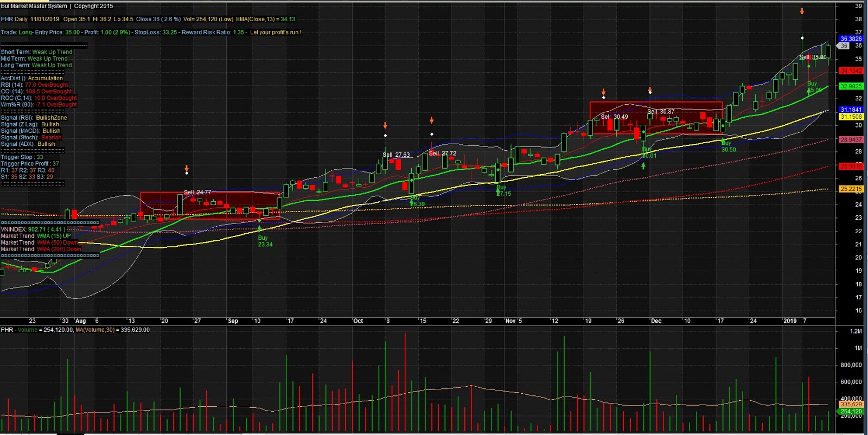868x435 pixels.
Task: Click the green arrow beside the Buy 26.39 label
Action: point(412,203)
